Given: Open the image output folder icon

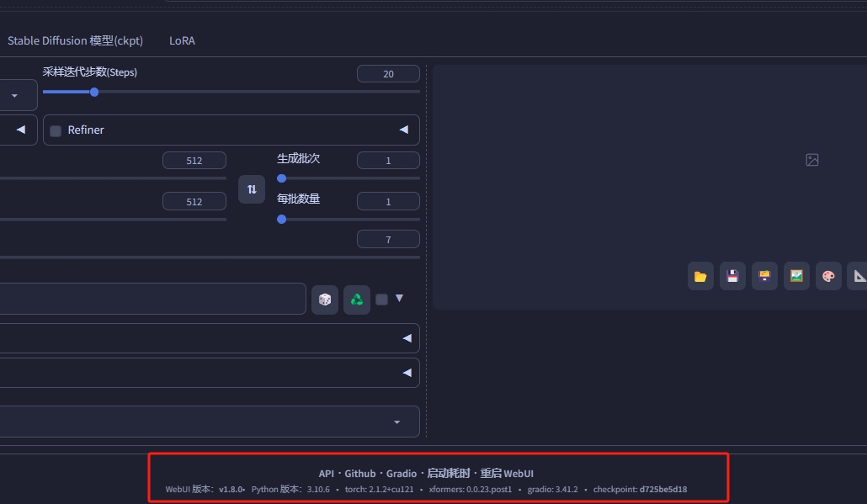Looking at the screenshot, I should (x=700, y=275).
